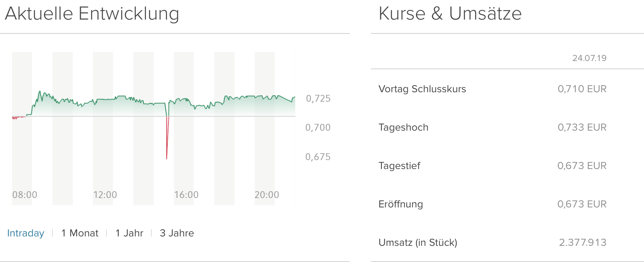Click the 0,700 price axis label

coord(318,128)
